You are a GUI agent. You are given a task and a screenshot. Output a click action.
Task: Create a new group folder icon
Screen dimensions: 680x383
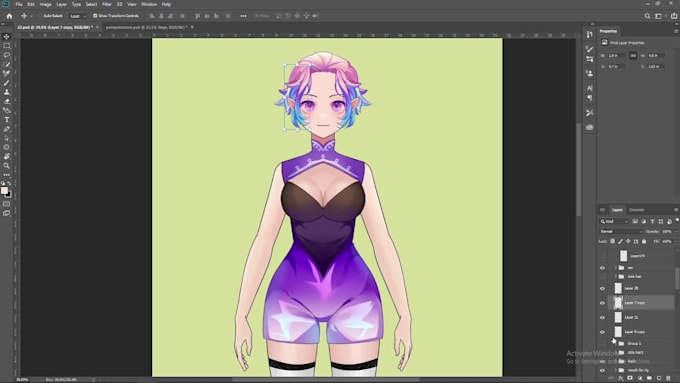[x=649, y=378]
